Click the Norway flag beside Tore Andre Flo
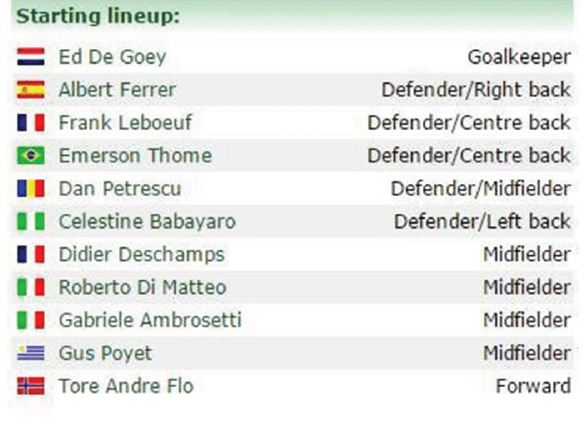Viewport: 588px width, 436px height. (x=31, y=386)
